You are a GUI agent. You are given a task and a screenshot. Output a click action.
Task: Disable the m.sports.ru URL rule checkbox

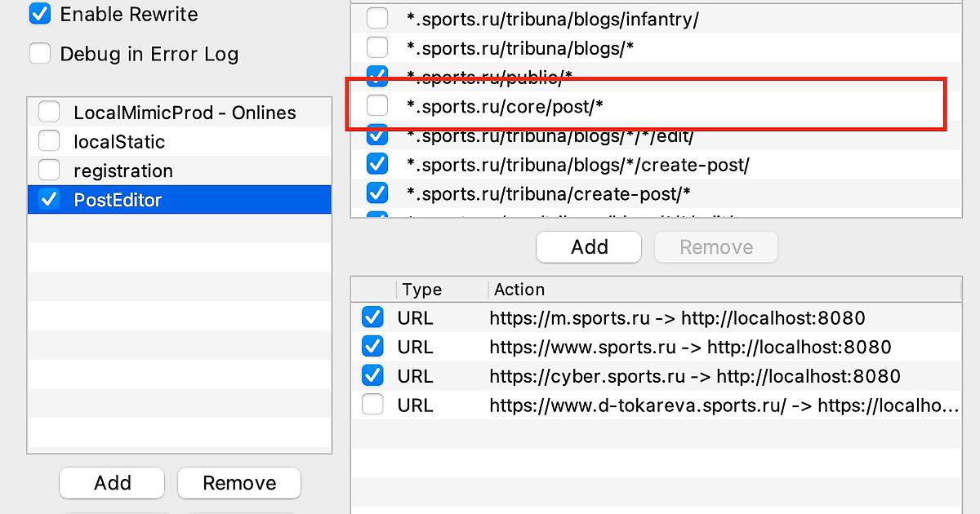pyautogui.click(x=372, y=317)
